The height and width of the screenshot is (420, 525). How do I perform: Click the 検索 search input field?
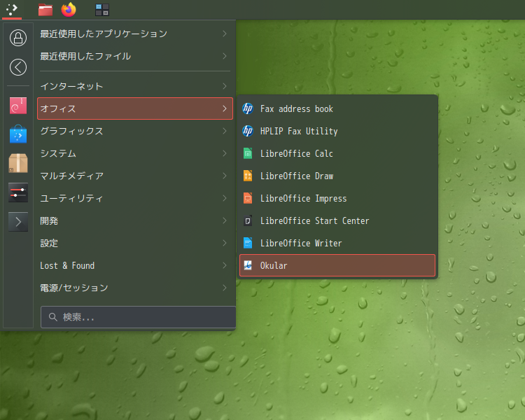[x=139, y=317]
